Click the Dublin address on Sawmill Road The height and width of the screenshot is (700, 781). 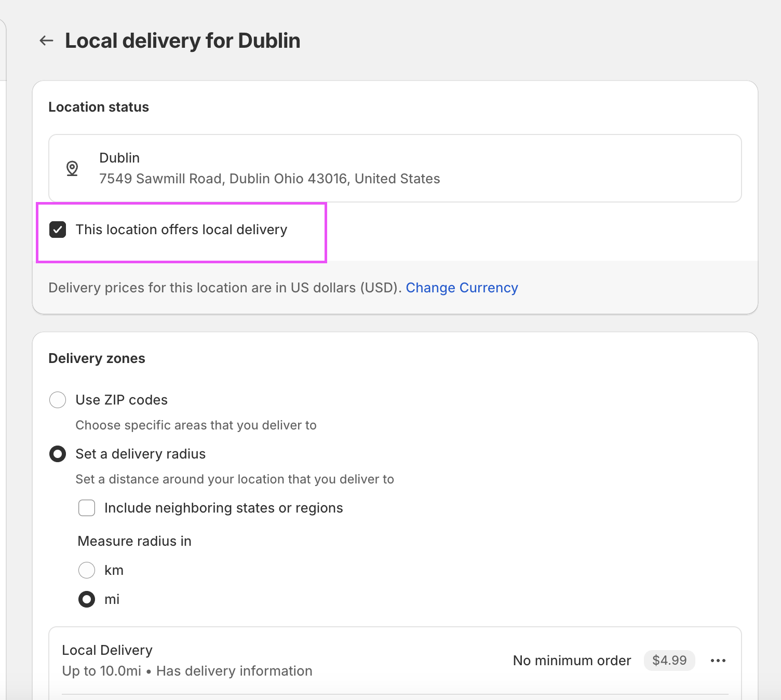point(270,179)
